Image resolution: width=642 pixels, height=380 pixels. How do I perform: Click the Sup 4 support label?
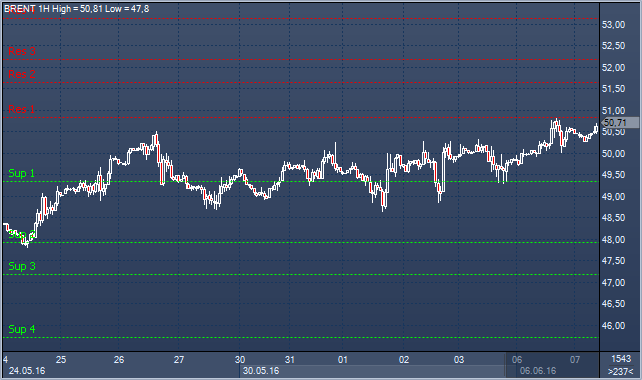22,329
